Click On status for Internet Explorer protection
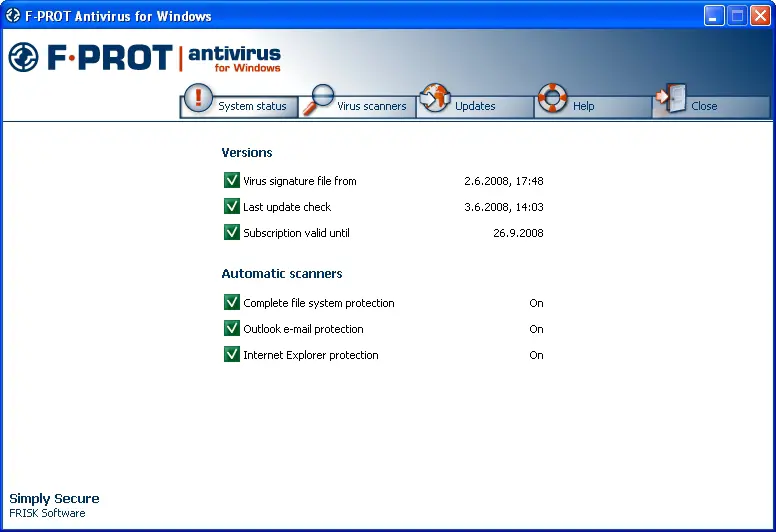This screenshot has width=776, height=532. (536, 355)
